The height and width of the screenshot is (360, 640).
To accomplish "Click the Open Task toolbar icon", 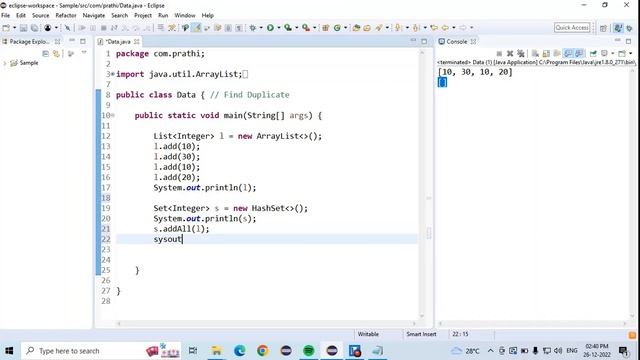I will point(367,28).
